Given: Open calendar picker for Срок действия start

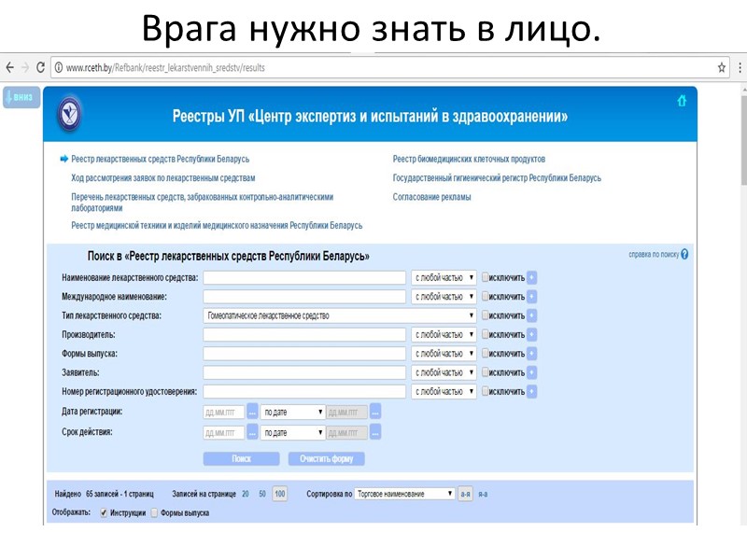Looking at the screenshot, I should 252,432.
